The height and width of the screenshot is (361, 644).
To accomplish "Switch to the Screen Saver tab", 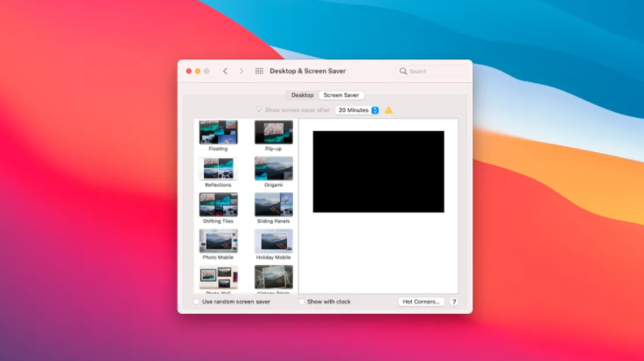I will [x=341, y=94].
